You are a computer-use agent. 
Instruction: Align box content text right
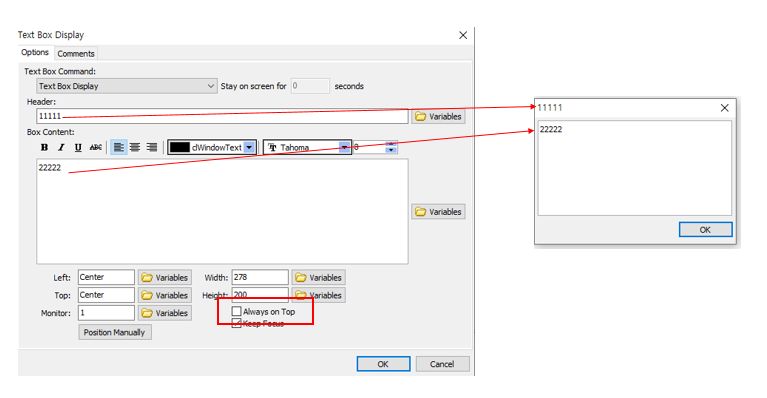tap(152, 147)
